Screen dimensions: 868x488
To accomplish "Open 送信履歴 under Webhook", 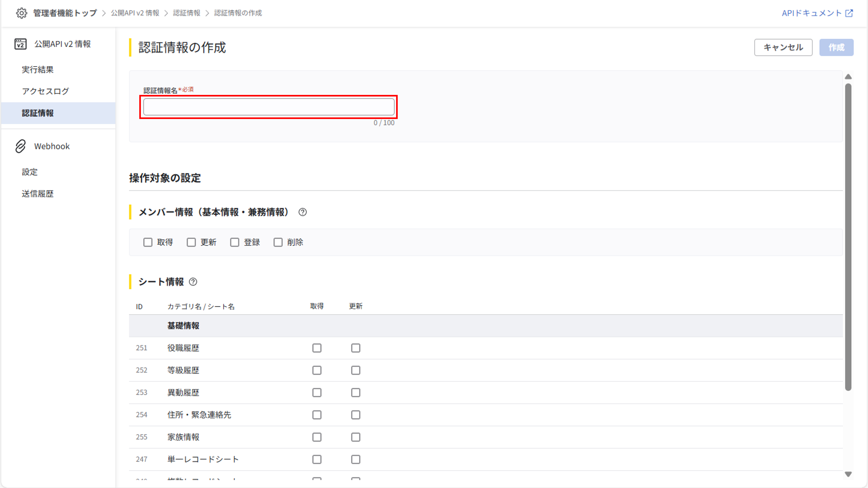I will 37,194.
